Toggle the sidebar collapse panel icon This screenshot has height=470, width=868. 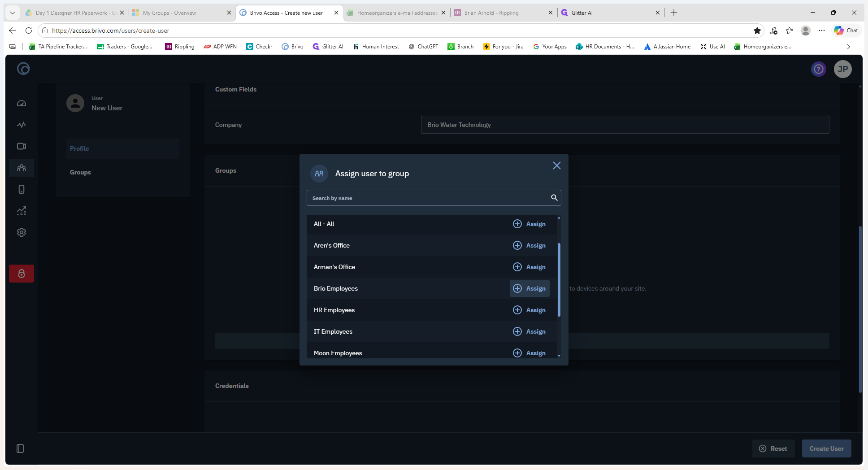pyautogui.click(x=20, y=448)
